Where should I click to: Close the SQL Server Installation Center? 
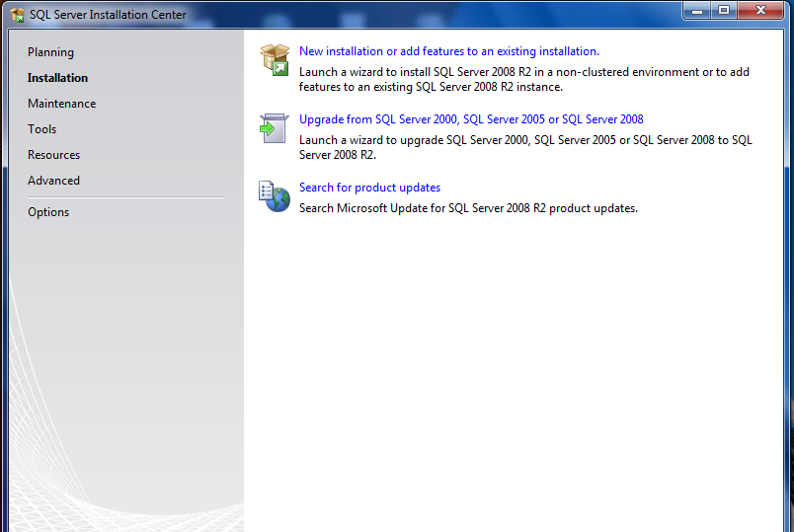[x=760, y=11]
